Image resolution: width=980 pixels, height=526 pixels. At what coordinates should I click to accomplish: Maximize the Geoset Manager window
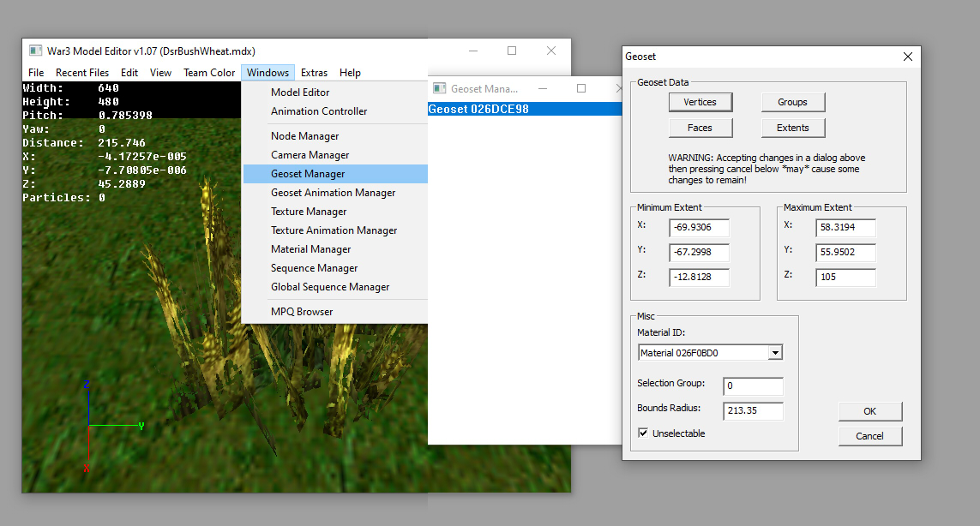pyautogui.click(x=581, y=89)
